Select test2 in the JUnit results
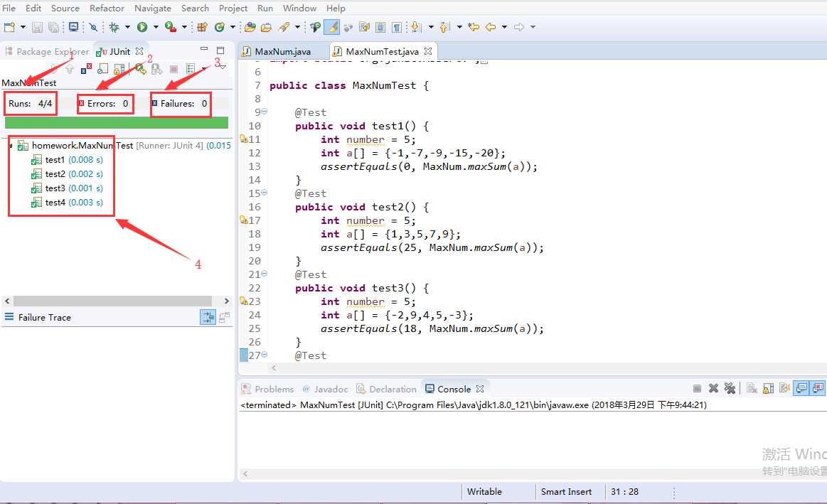The height and width of the screenshot is (504, 827). coord(67,174)
